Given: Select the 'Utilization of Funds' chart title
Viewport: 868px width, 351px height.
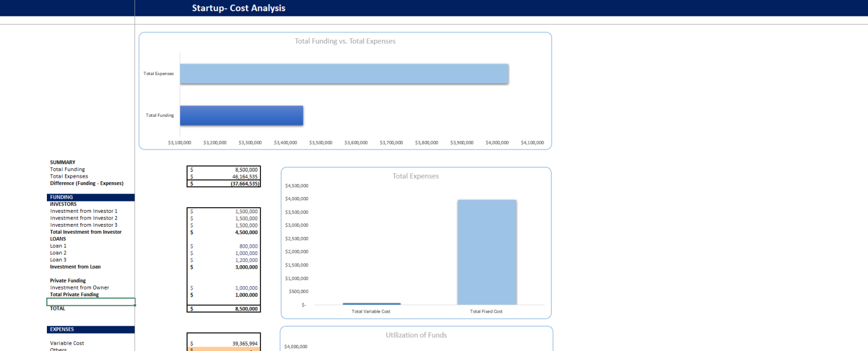Looking at the screenshot, I should [x=416, y=335].
